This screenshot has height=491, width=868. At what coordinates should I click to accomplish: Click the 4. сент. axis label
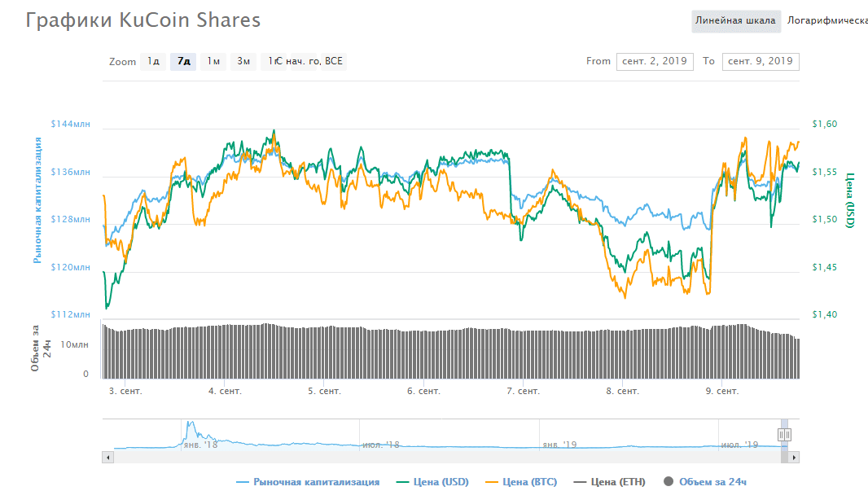coord(225,392)
